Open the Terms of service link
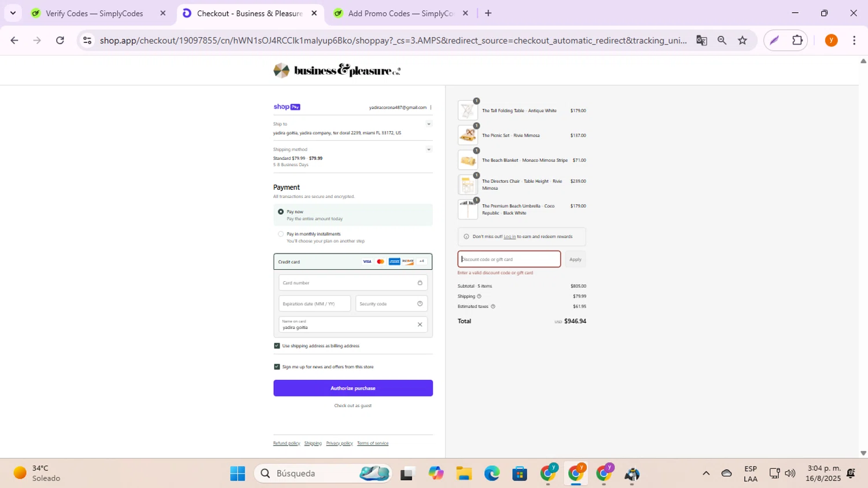The image size is (868, 488). 373,443
